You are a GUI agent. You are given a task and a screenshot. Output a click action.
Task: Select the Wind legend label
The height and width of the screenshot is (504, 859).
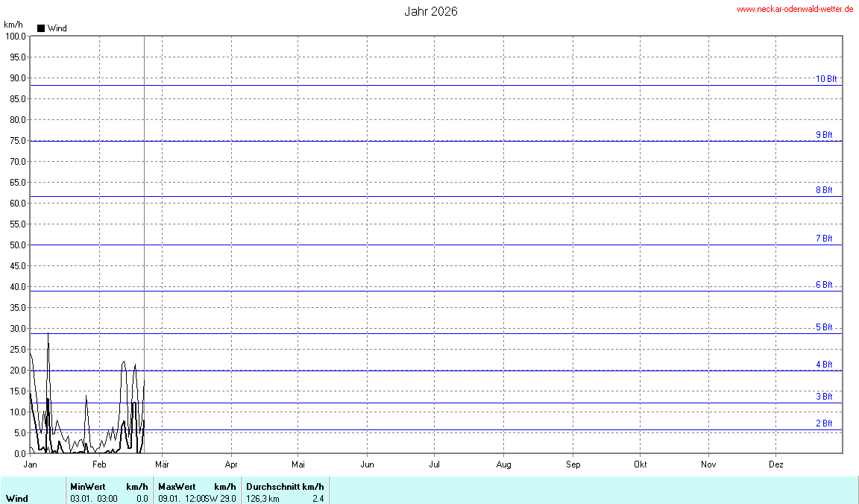click(57, 28)
